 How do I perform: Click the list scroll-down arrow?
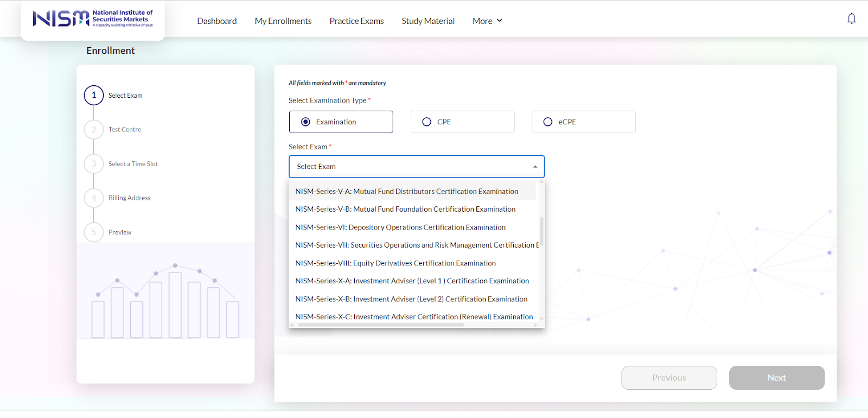tap(541, 319)
